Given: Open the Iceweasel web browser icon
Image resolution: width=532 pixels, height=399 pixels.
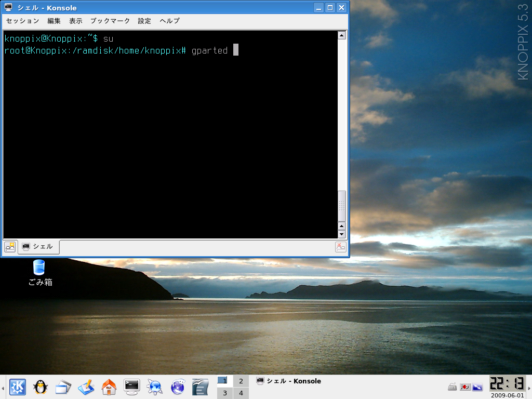Looking at the screenshot, I should click(x=178, y=387).
